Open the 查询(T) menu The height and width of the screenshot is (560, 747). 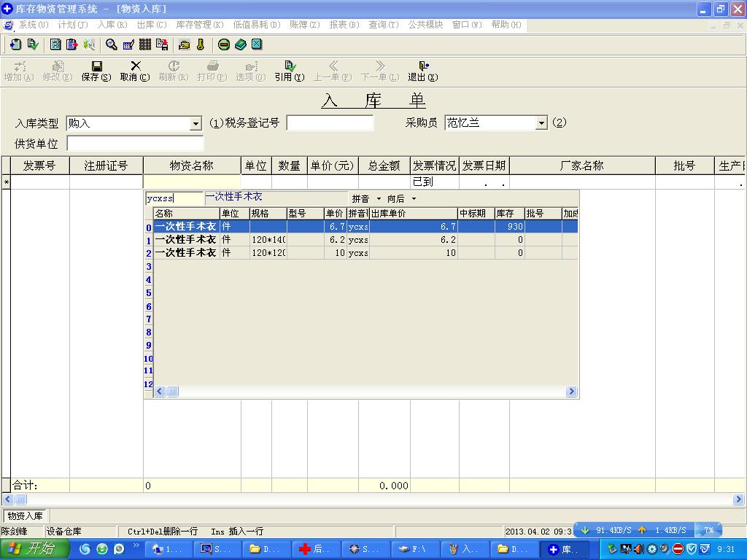384,25
